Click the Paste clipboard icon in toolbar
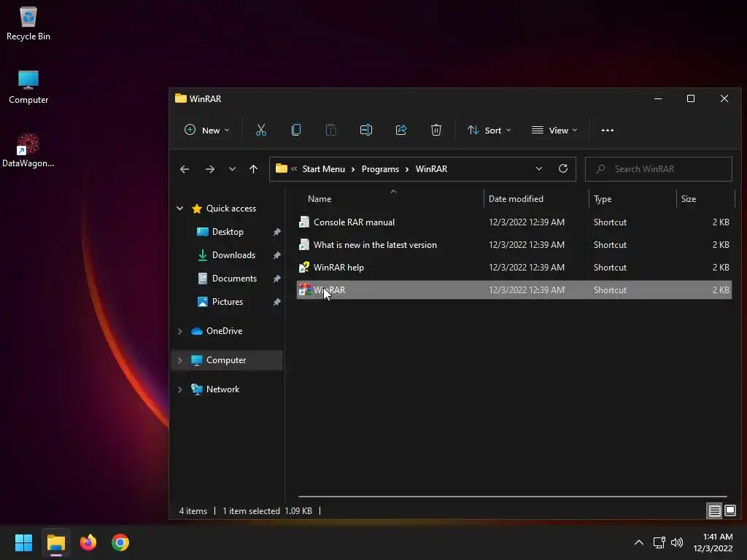The width and height of the screenshot is (747, 560). click(330, 130)
